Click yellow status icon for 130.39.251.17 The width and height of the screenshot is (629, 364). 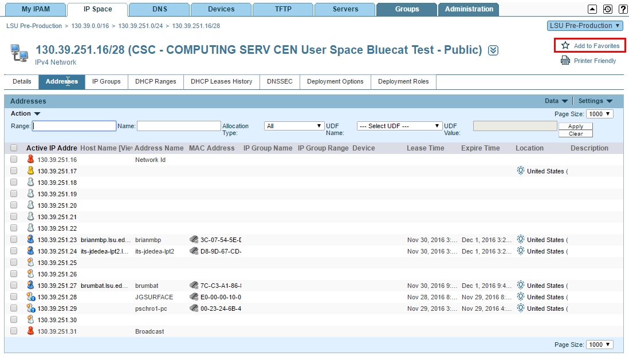click(x=30, y=171)
